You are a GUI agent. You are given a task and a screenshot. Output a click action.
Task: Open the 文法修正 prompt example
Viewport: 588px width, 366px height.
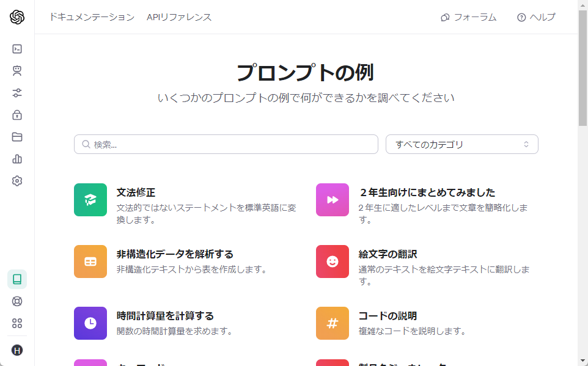[x=136, y=192]
